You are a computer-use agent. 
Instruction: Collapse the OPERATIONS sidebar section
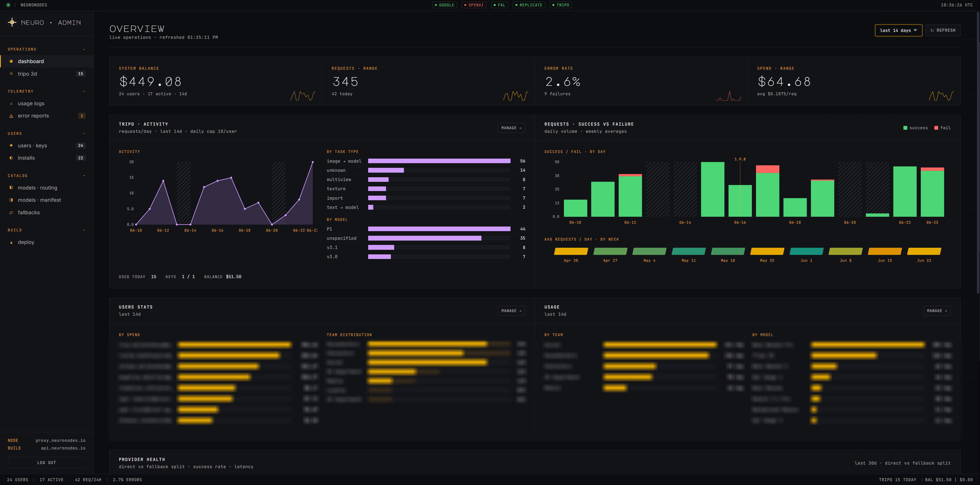pyautogui.click(x=84, y=50)
